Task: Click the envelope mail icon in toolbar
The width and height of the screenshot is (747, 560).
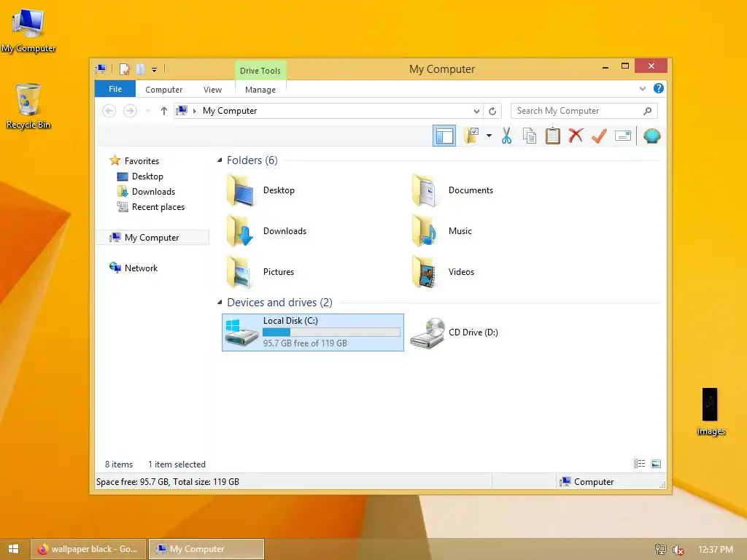Action: (x=623, y=136)
